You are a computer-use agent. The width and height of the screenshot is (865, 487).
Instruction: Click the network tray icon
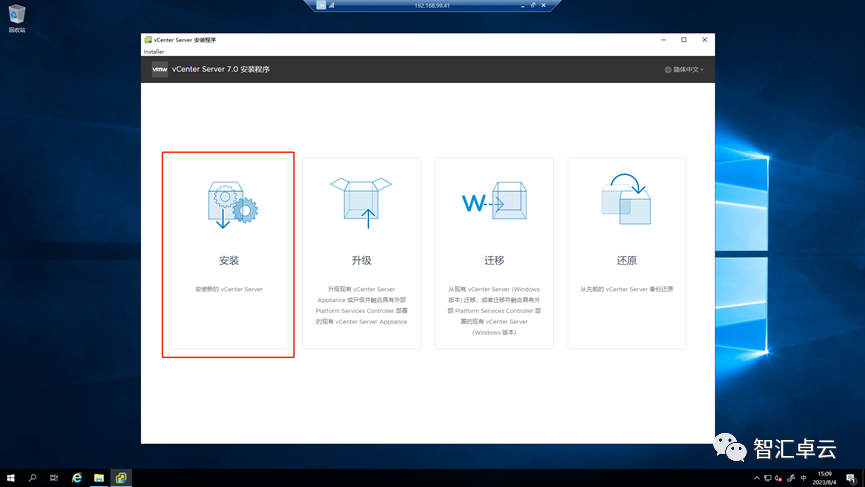click(x=767, y=478)
